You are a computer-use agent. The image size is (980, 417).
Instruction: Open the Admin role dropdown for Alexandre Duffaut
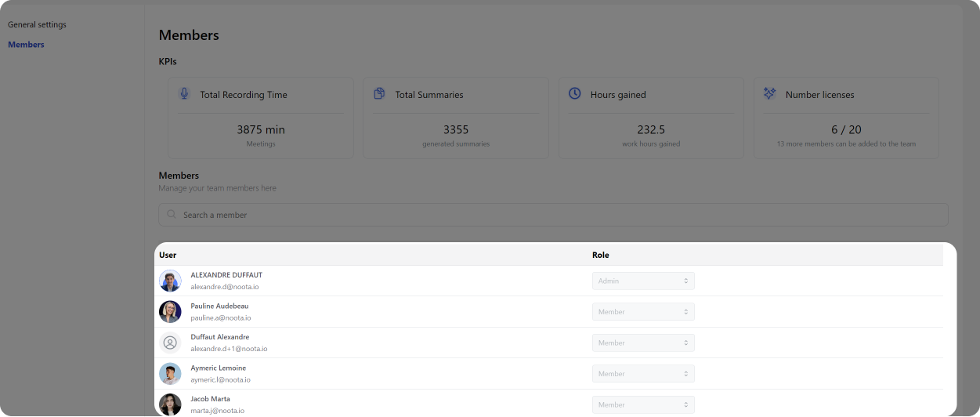[x=642, y=281]
